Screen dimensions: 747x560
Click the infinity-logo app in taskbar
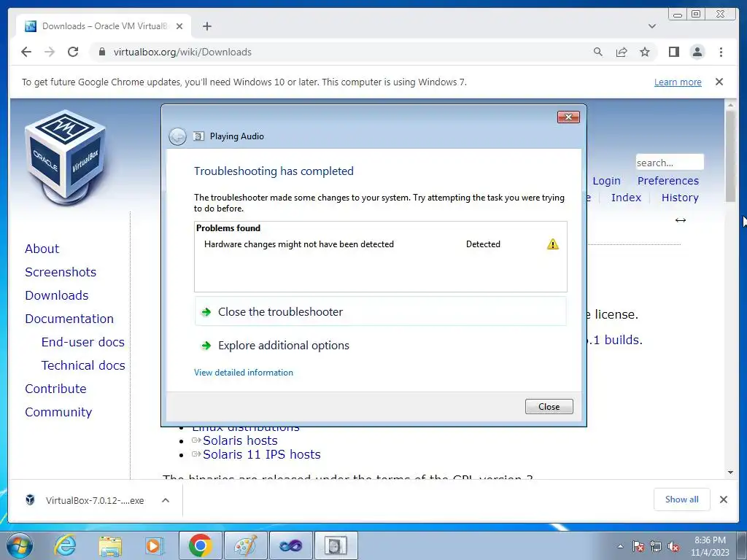tap(291, 545)
